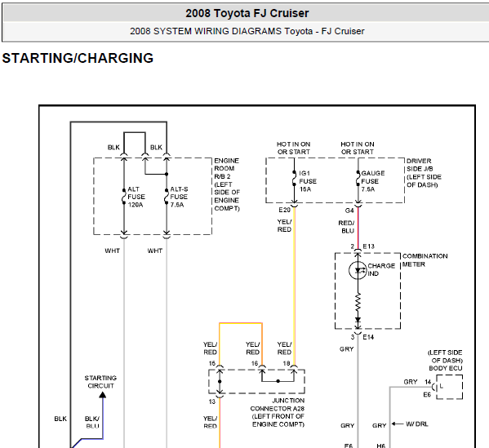Click the IG1 15A fuse symbol
Screen dimensions: 489x448
[x=294, y=179]
